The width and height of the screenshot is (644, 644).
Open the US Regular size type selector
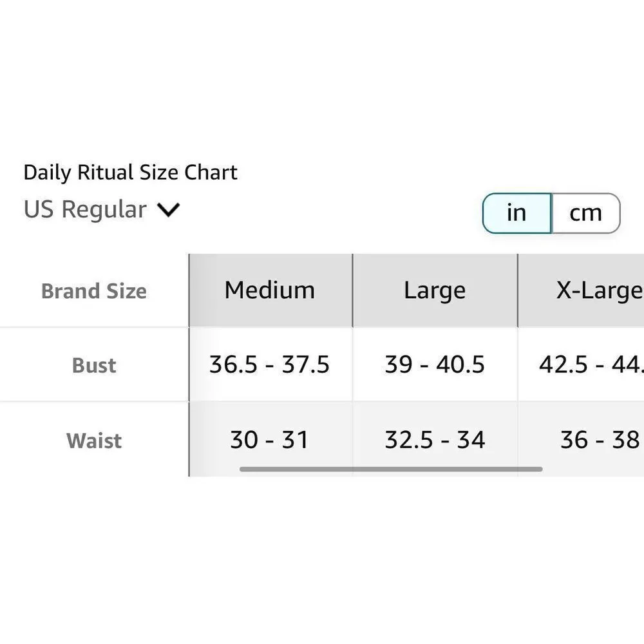click(x=85, y=210)
